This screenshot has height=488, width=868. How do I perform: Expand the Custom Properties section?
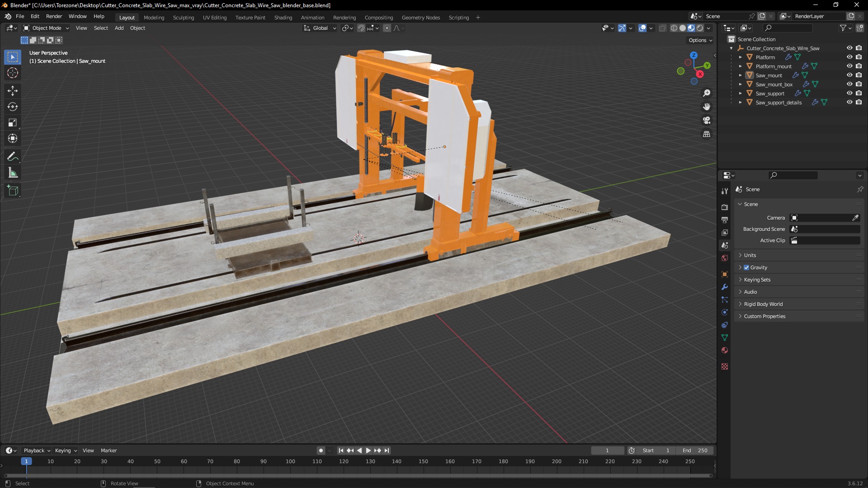click(x=765, y=316)
